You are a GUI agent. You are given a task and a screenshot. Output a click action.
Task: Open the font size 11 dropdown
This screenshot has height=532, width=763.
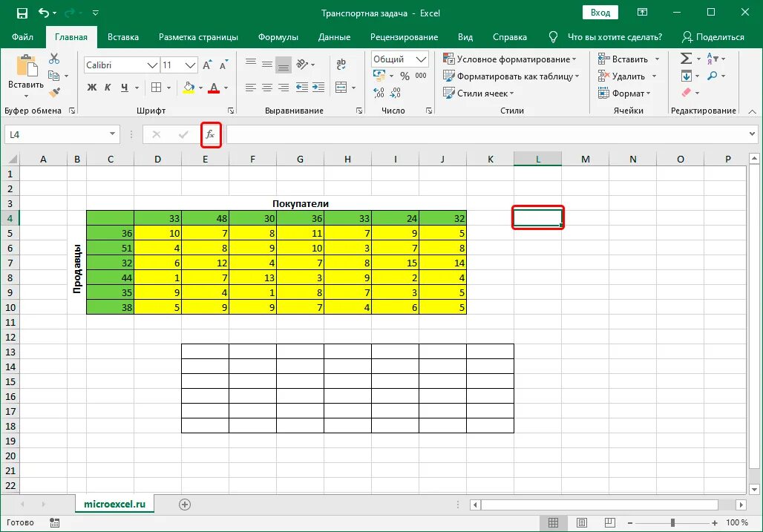pos(190,65)
